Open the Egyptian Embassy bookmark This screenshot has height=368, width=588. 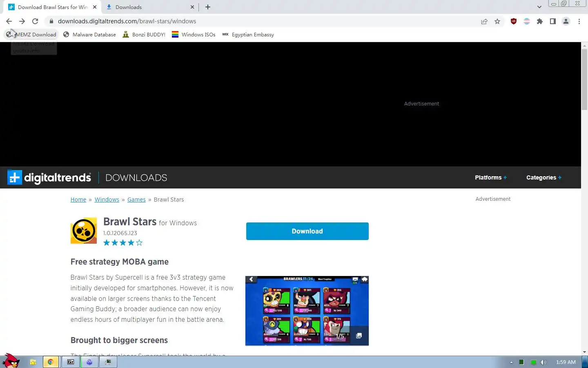point(248,35)
